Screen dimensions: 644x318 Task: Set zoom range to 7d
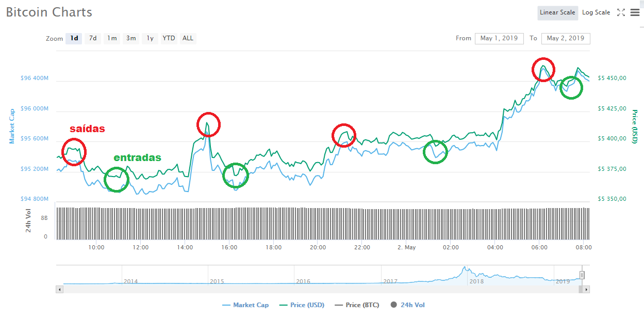coord(93,38)
